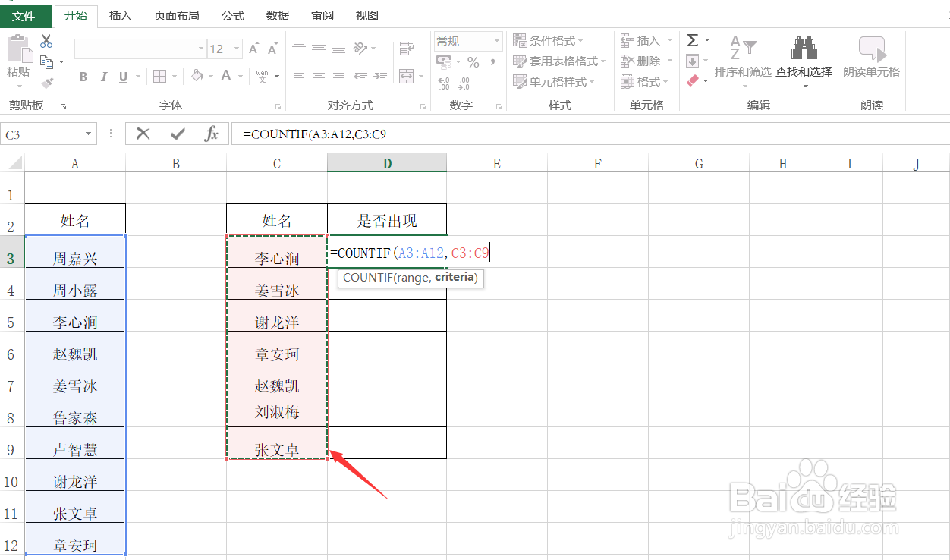Switch to the 公式 ribbon tab

232,15
